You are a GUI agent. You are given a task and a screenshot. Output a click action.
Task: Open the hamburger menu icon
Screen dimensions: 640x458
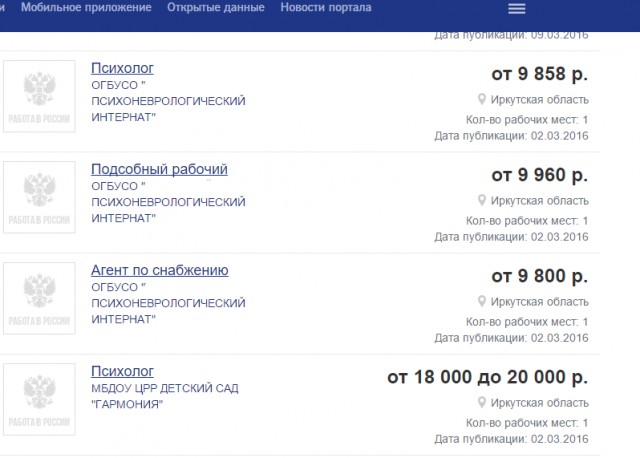click(x=516, y=9)
